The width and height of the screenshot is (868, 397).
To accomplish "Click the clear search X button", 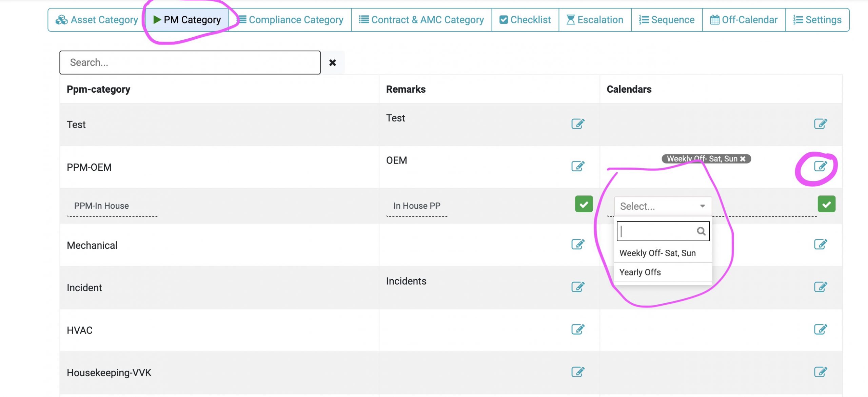I will pyautogui.click(x=333, y=62).
